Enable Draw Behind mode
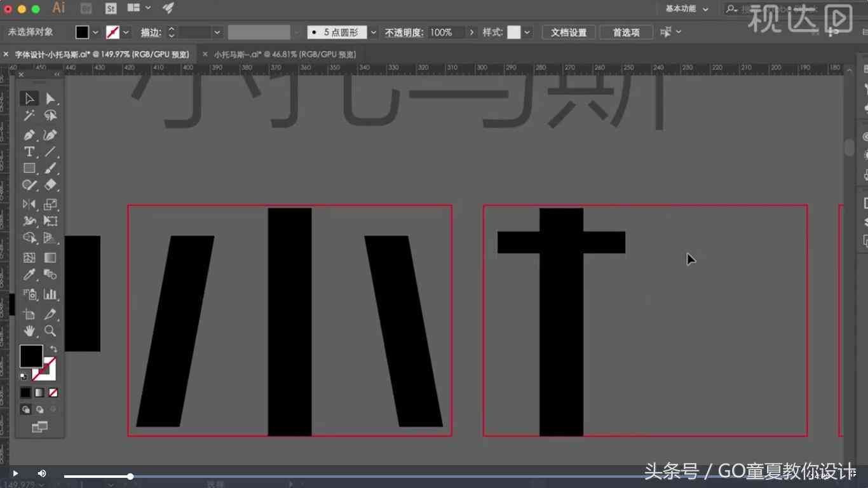This screenshot has width=868, height=488. 39,409
